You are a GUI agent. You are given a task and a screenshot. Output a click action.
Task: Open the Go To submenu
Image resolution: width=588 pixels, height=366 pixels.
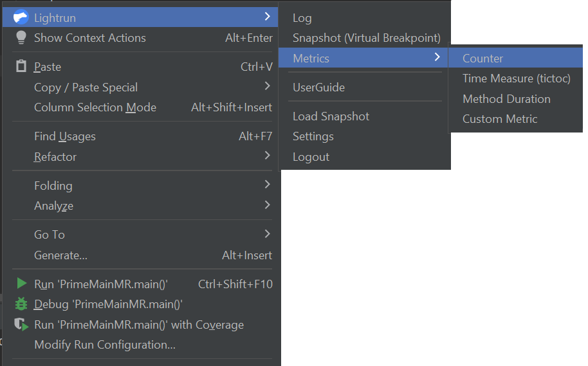click(x=50, y=235)
